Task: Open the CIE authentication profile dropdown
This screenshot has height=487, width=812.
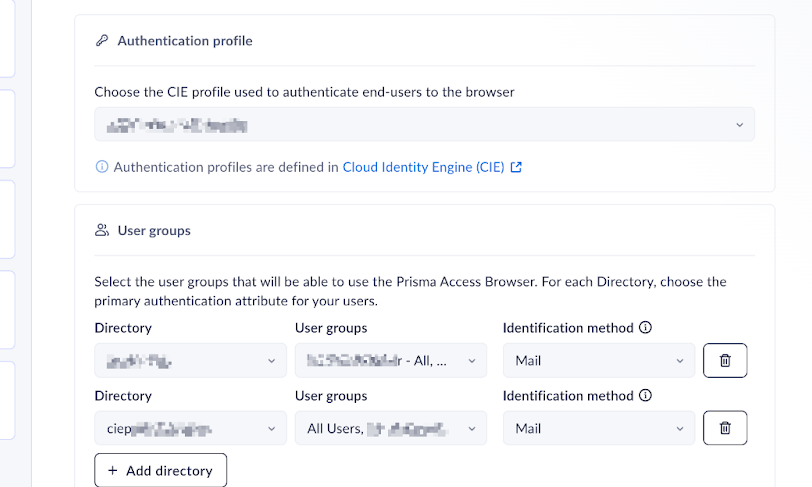Action: coord(424,125)
